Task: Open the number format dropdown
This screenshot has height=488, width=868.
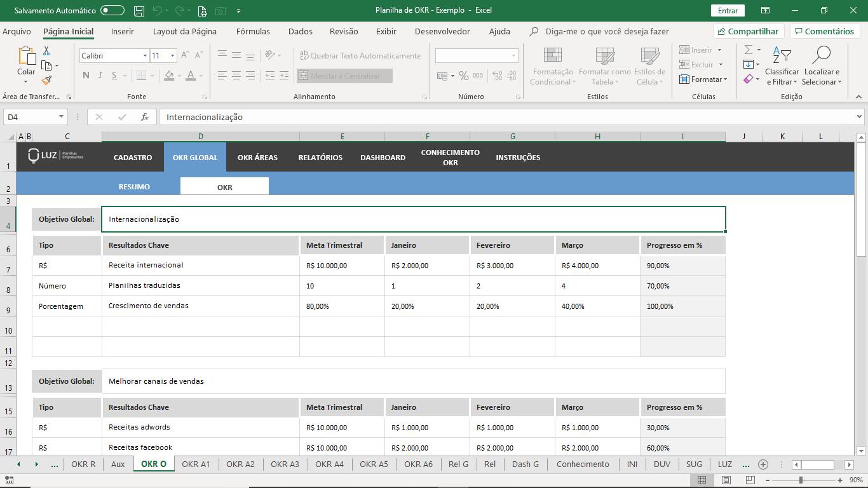Action: coord(513,56)
